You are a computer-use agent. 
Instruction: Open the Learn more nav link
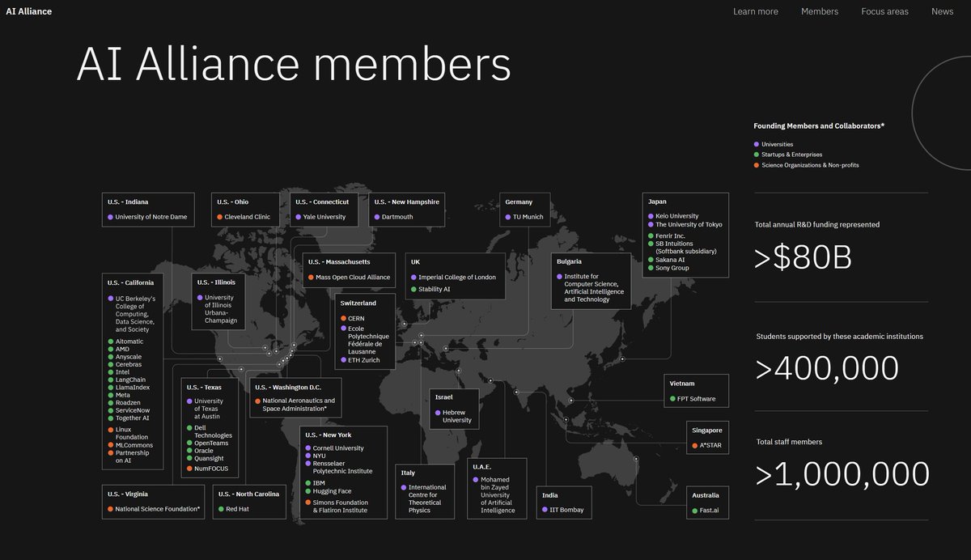click(x=755, y=11)
